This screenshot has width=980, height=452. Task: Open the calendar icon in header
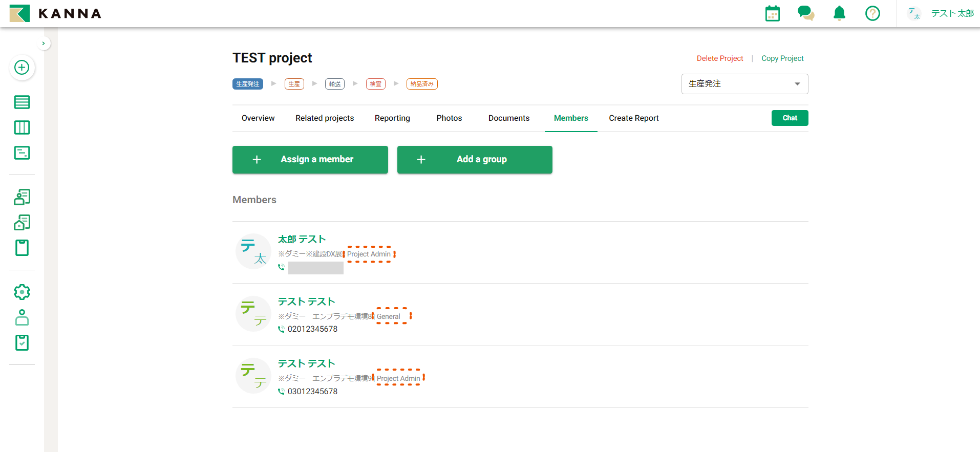772,14
